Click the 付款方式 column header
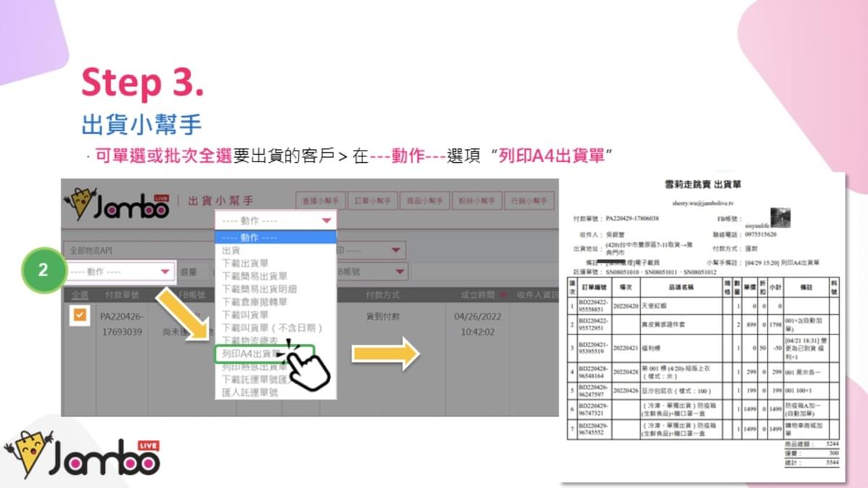The height and width of the screenshot is (488, 868). tap(384, 295)
